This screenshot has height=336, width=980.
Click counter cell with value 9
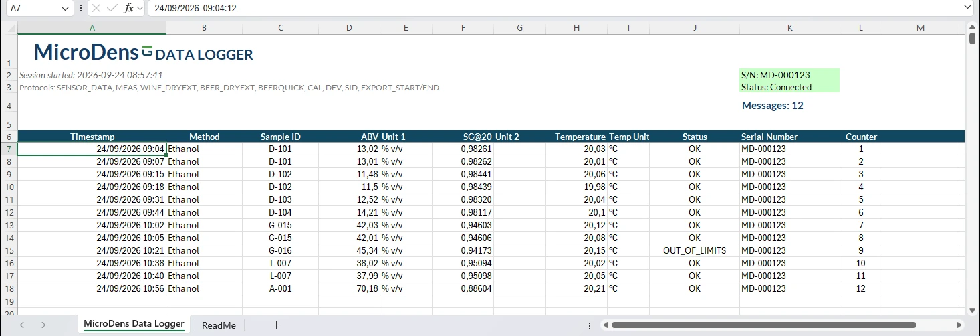pyautogui.click(x=861, y=250)
